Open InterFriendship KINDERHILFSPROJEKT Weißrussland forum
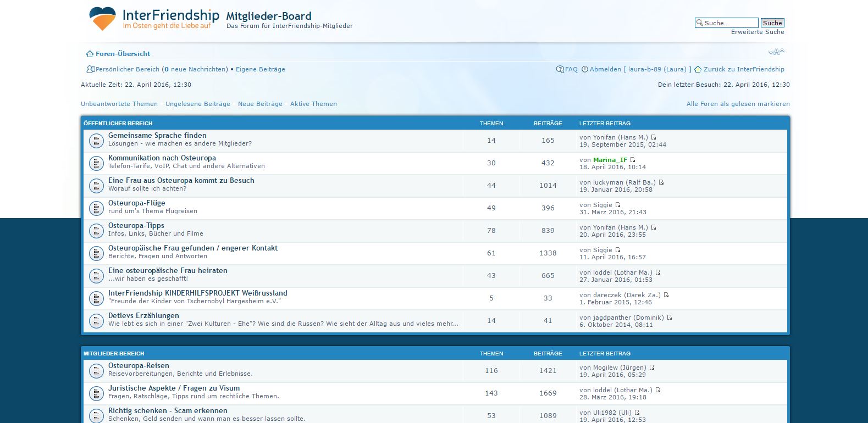 tap(198, 293)
